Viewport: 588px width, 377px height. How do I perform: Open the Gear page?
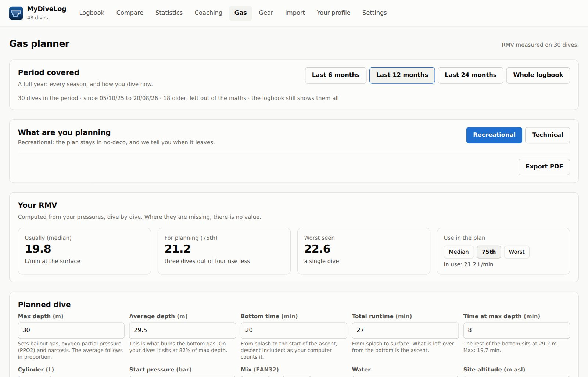pos(266,13)
